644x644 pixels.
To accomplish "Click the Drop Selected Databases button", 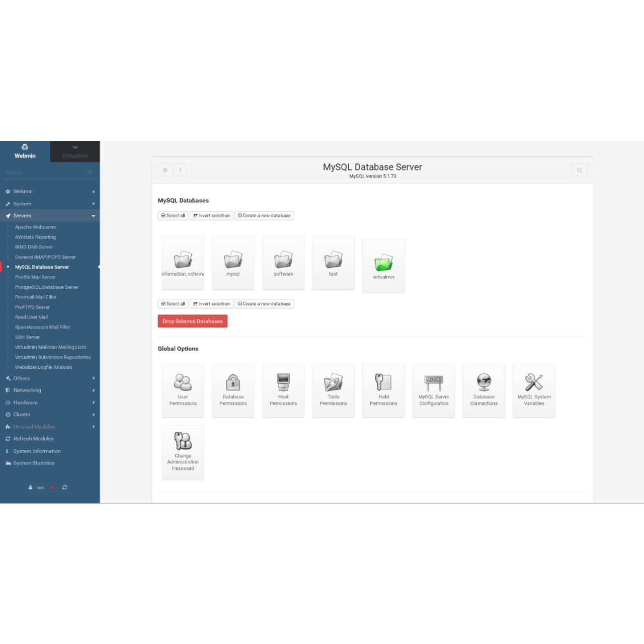I will (192, 320).
